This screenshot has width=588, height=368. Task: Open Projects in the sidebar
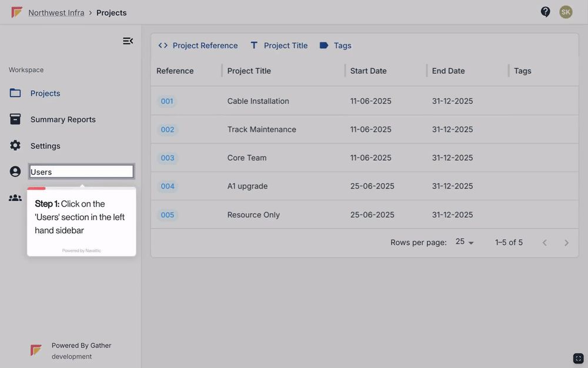(x=45, y=93)
